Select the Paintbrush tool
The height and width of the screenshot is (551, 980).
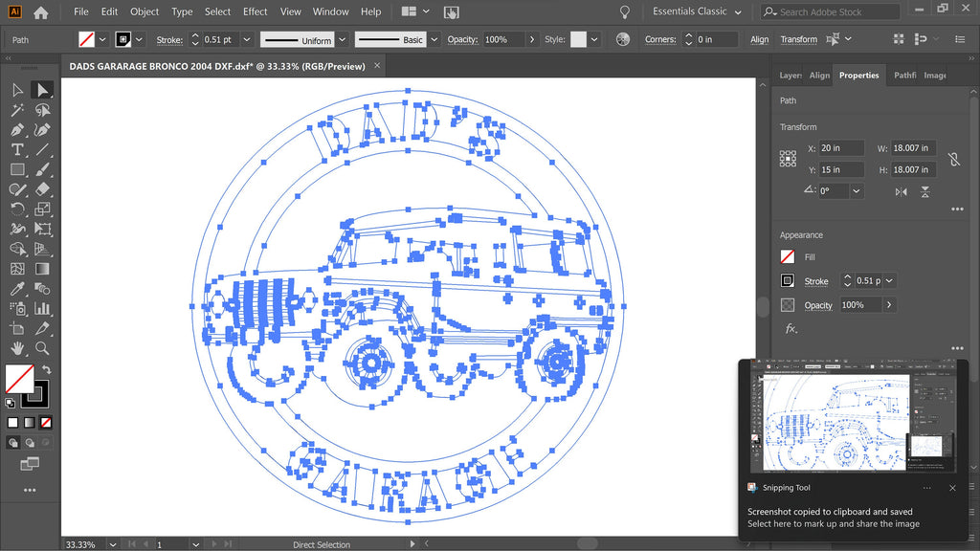pyautogui.click(x=42, y=169)
